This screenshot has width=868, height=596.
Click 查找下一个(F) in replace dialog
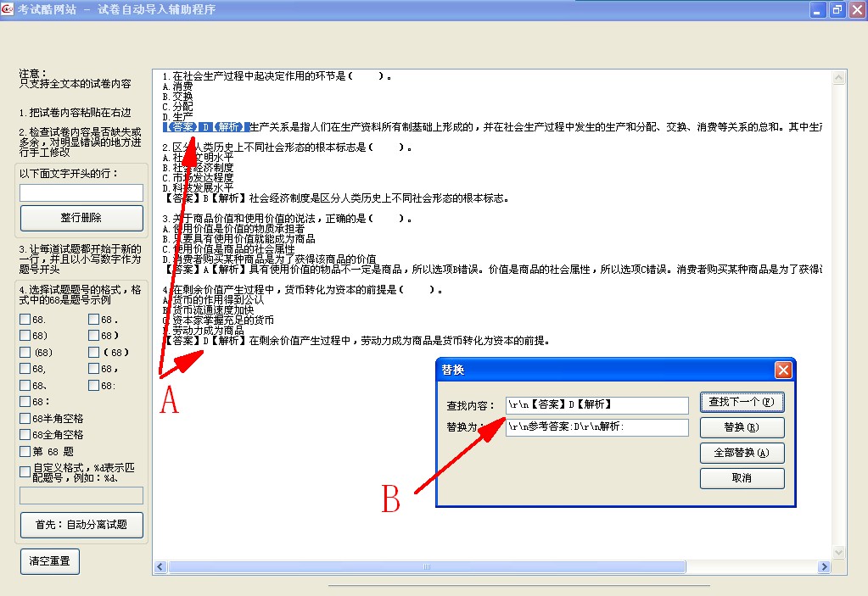pos(742,402)
